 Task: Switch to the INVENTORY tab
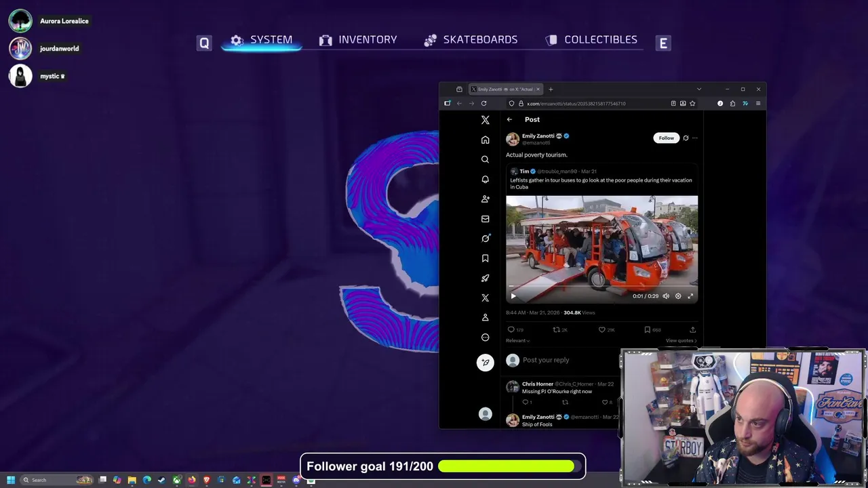coord(358,40)
